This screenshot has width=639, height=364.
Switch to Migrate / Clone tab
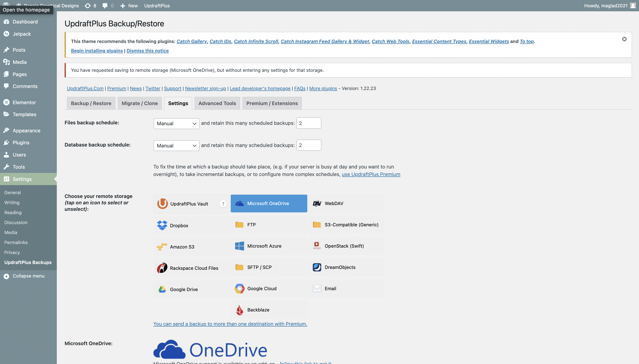coord(140,103)
